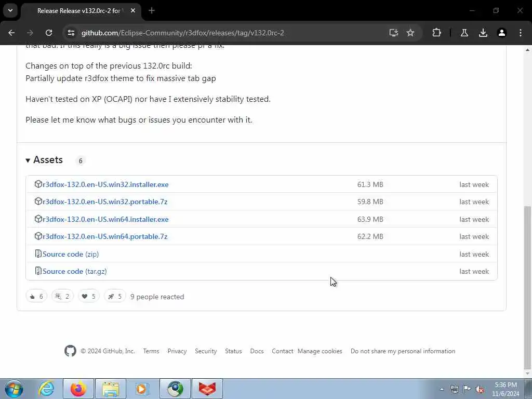The width and height of the screenshot is (532, 399).
Task: Open the red fox app on taskbar
Action: (207, 389)
